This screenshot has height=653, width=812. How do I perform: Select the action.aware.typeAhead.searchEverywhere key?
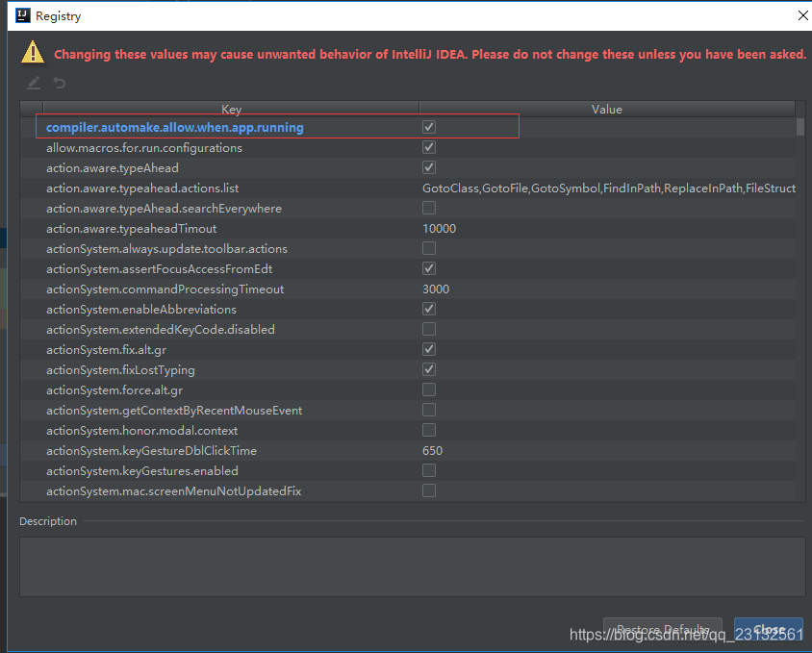164,208
